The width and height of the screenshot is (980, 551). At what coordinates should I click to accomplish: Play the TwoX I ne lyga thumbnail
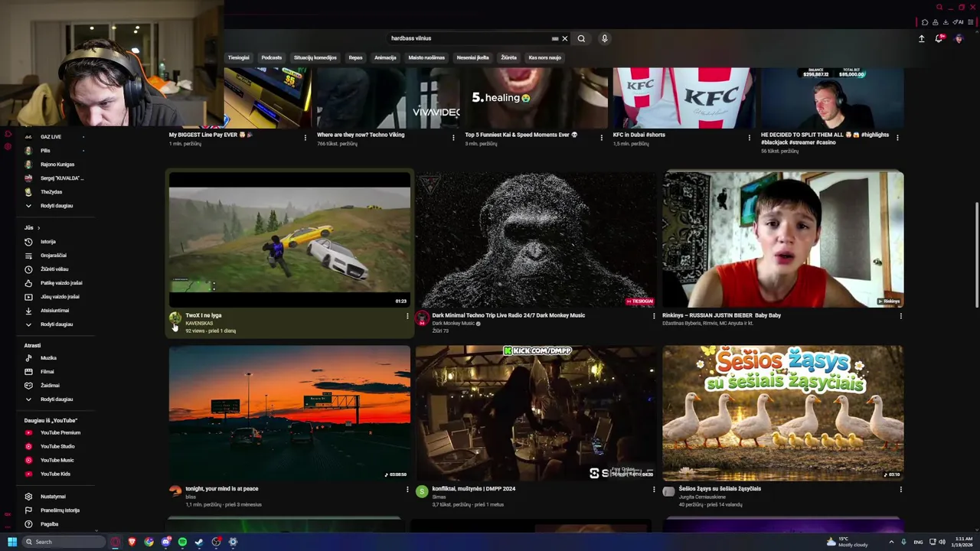(x=289, y=240)
